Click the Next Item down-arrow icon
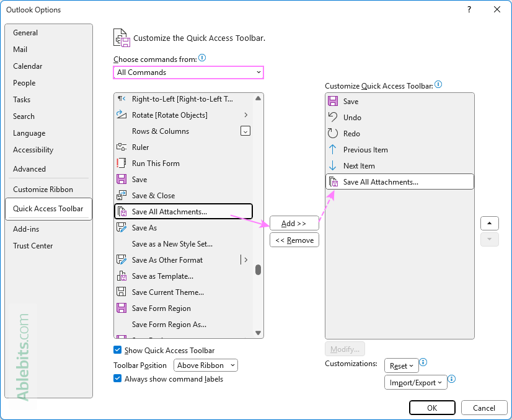 click(x=333, y=165)
